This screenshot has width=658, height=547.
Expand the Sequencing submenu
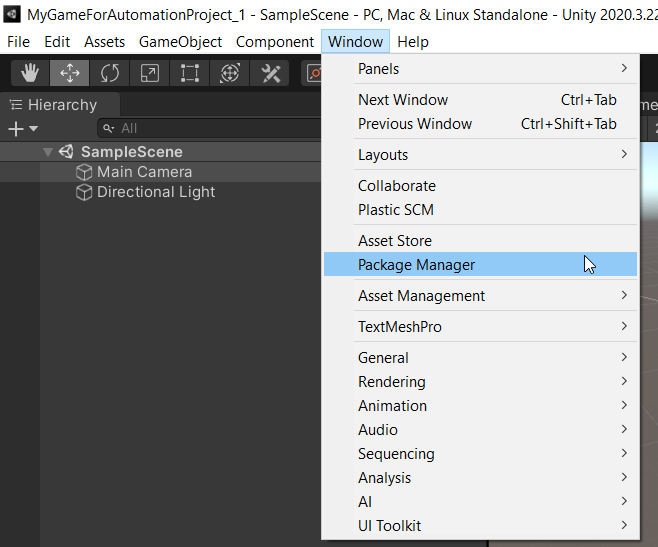tap(480, 453)
